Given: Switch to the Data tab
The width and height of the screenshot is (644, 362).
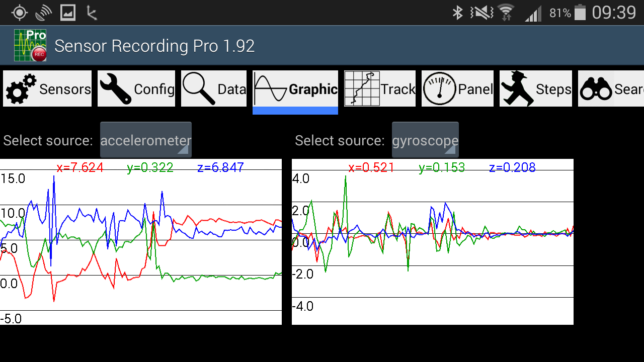Looking at the screenshot, I should (213, 88).
